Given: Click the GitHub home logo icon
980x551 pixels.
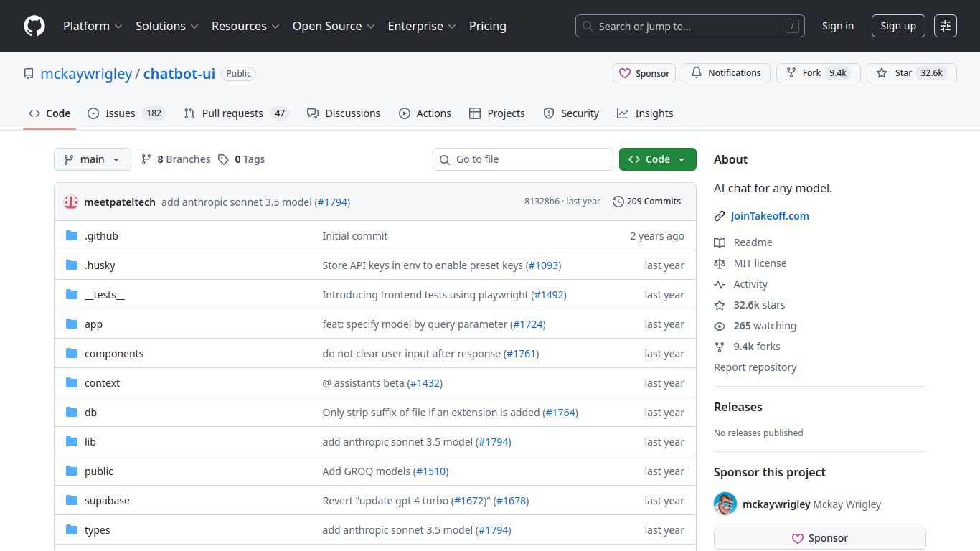Looking at the screenshot, I should pyautogui.click(x=34, y=26).
